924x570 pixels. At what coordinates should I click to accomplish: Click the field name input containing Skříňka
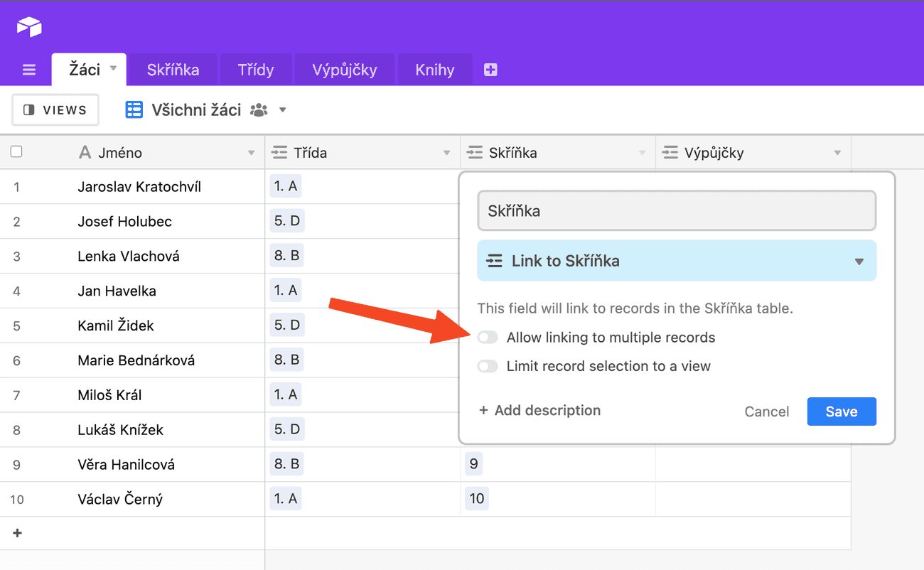click(x=677, y=210)
